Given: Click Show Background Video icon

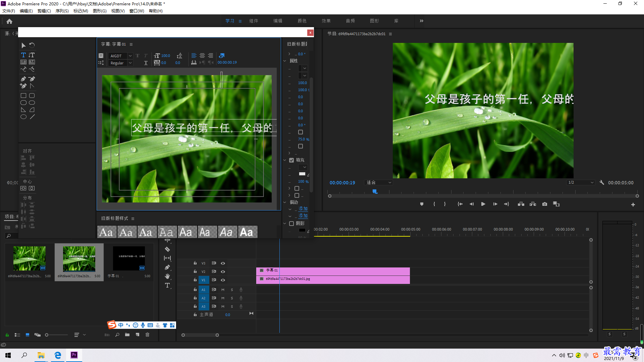Looking at the screenshot, I should 222,56.
